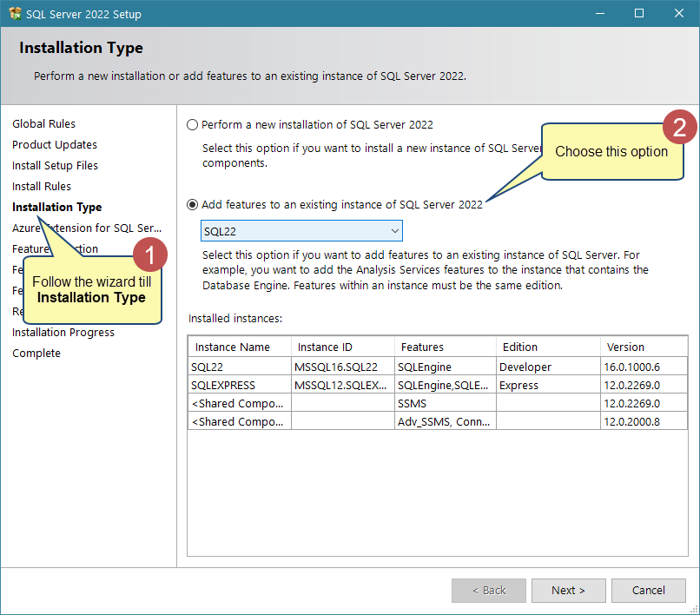Click the Features column header

446,347
